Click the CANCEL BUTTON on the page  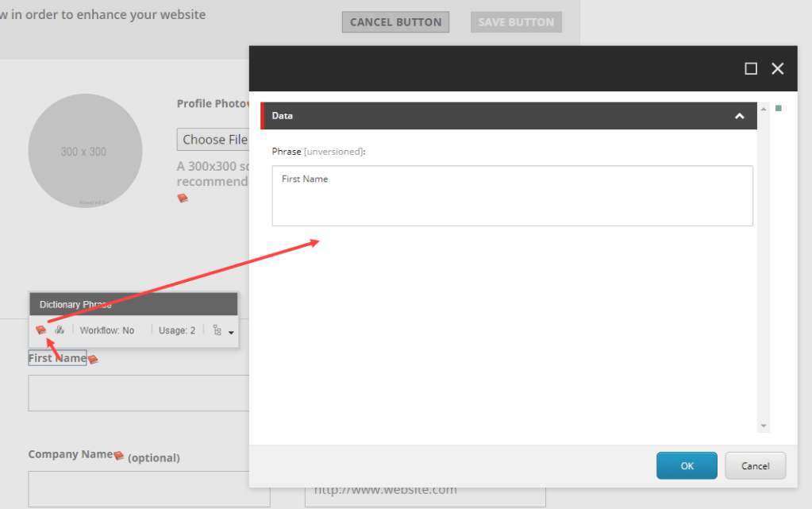tap(395, 22)
